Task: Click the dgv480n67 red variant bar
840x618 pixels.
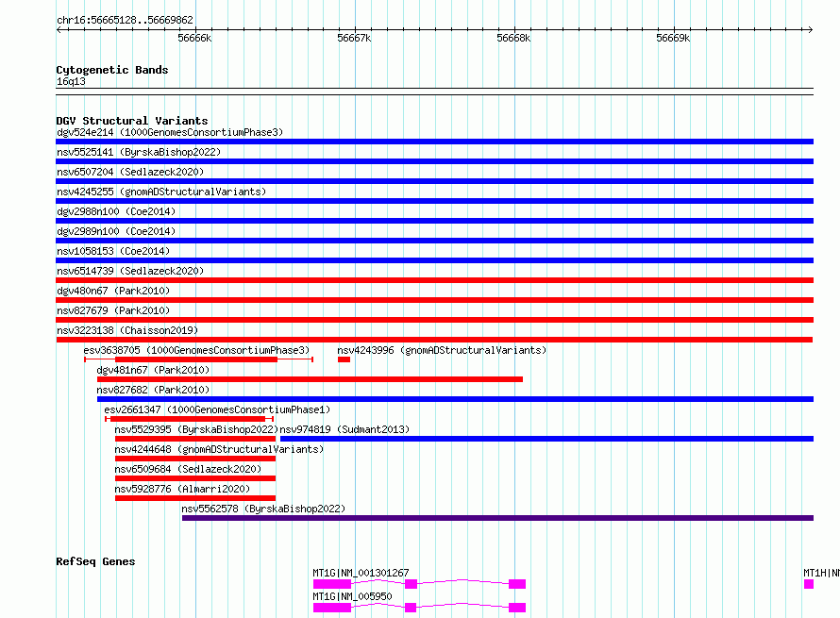Action: tap(434, 300)
